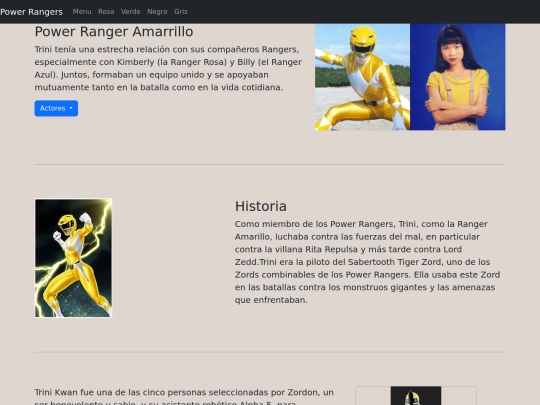Select the yellow ranger lightning illustration
This screenshot has height=405, width=540.
[x=73, y=258]
